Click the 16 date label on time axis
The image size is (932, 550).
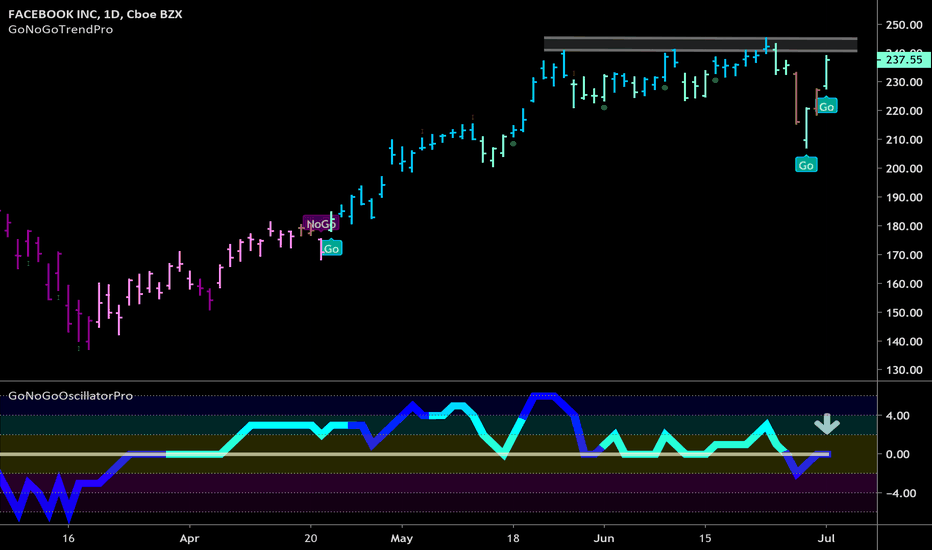coord(68,538)
